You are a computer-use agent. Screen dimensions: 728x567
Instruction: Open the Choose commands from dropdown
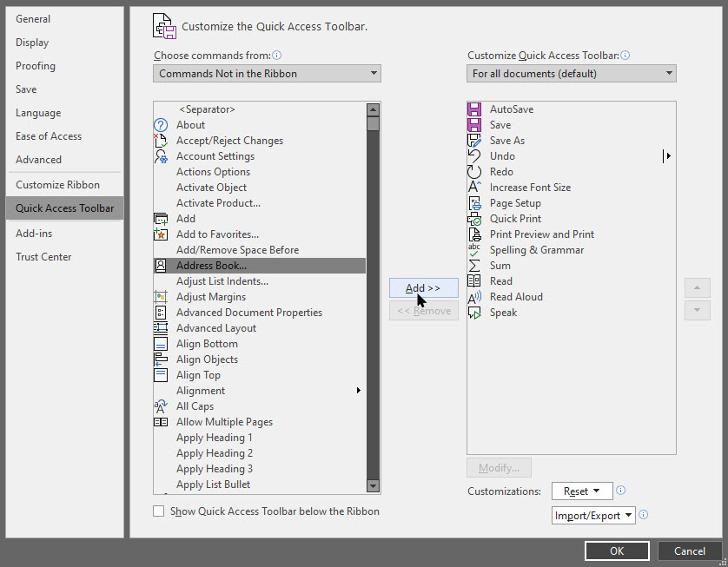(x=267, y=74)
